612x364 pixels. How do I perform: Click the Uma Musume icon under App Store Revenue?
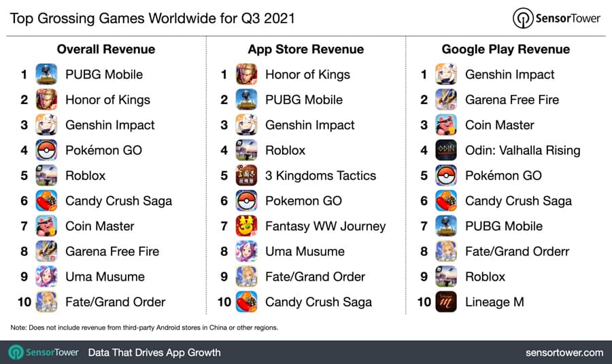[x=246, y=251]
